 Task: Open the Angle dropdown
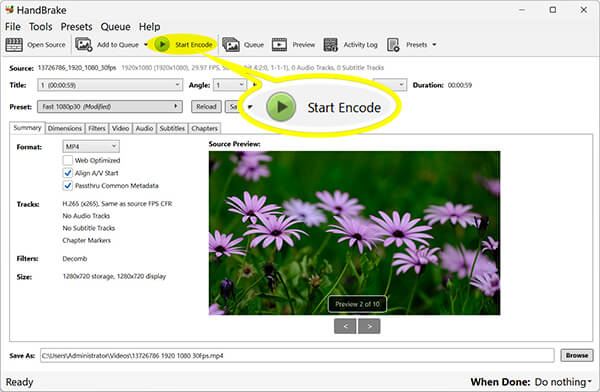(x=230, y=85)
